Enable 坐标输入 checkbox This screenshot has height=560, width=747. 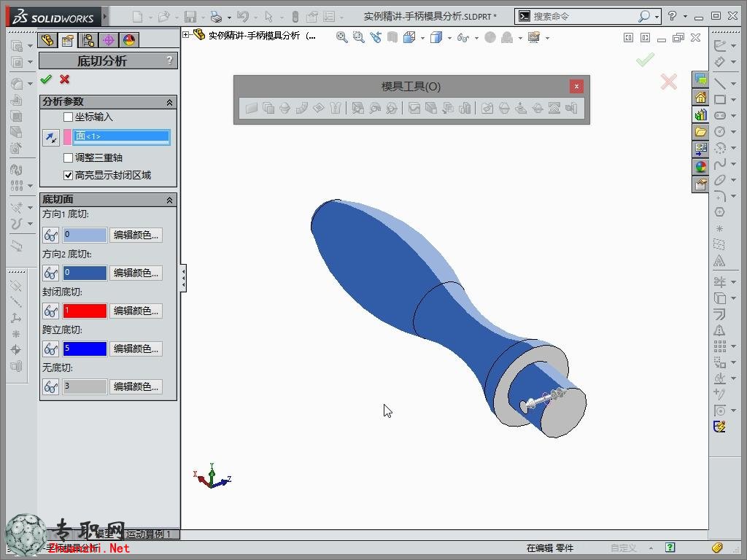point(68,117)
